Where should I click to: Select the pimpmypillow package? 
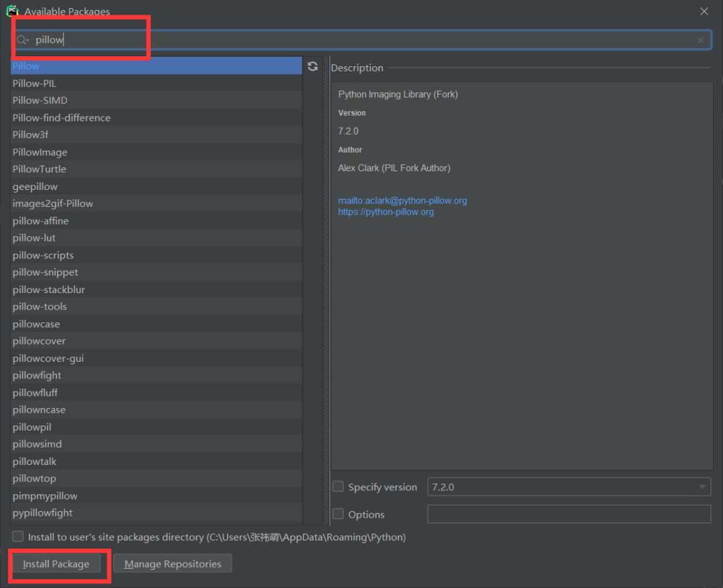[156, 496]
